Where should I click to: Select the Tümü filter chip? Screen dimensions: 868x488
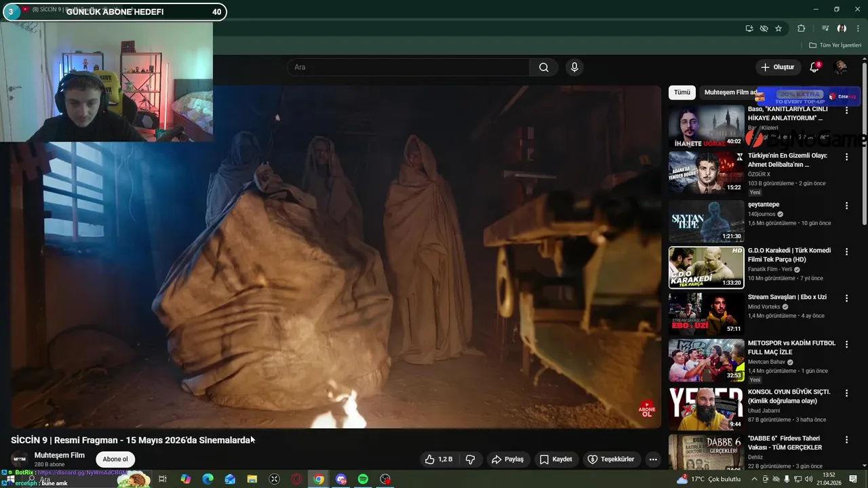click(682, 92)
